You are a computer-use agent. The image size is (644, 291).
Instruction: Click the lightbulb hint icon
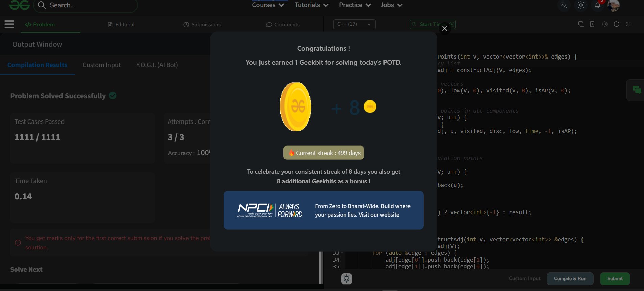[x=347, y=278]
